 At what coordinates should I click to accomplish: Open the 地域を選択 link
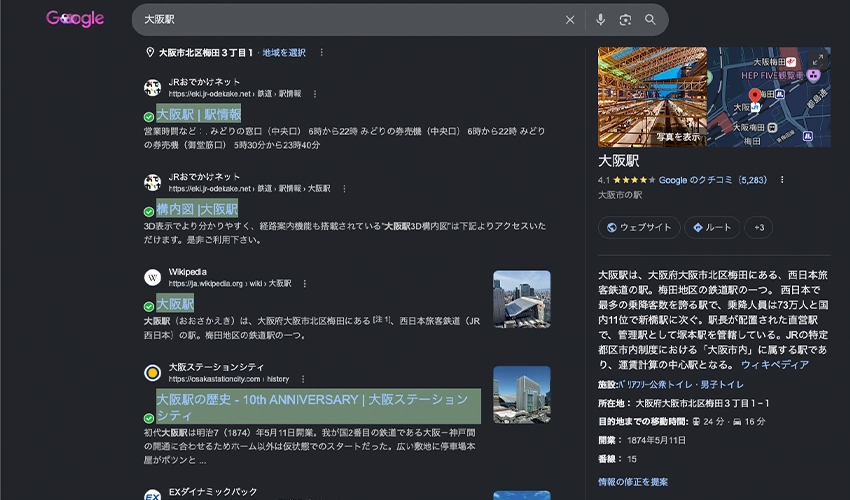click(284, 53)
